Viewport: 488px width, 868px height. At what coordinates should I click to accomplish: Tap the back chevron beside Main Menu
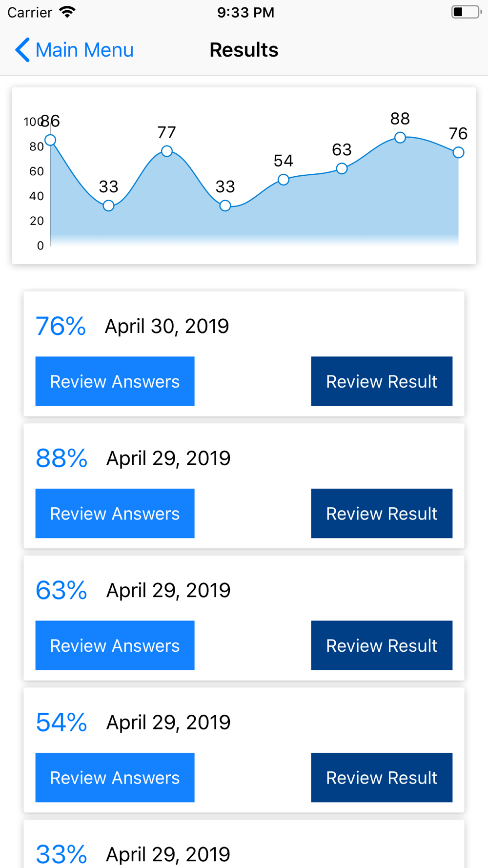pyautogui.click(x=22, y=50)
